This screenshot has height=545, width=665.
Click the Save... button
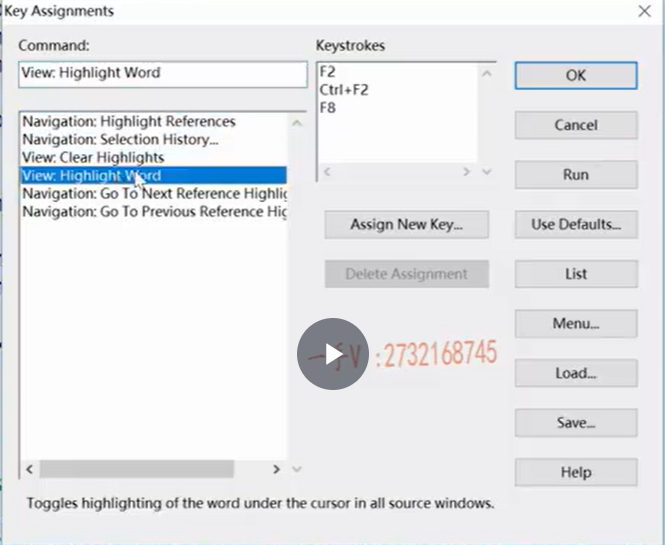(x=576, y=423)
